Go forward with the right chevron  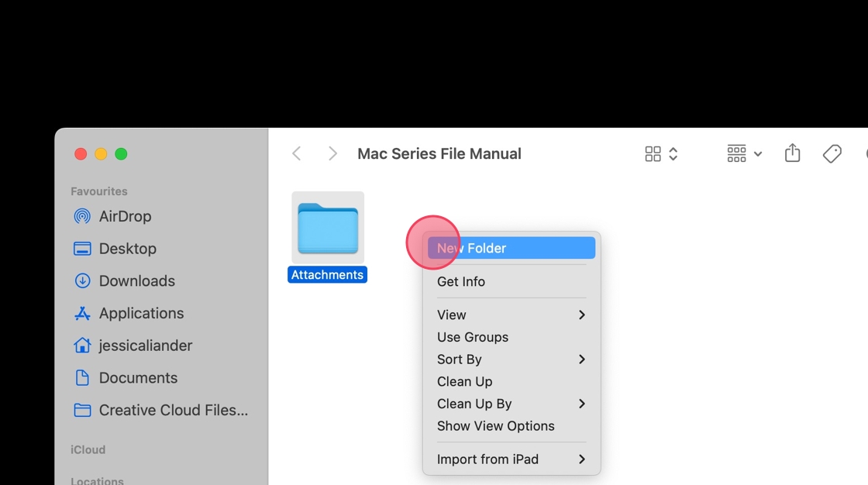coord(332,153)
